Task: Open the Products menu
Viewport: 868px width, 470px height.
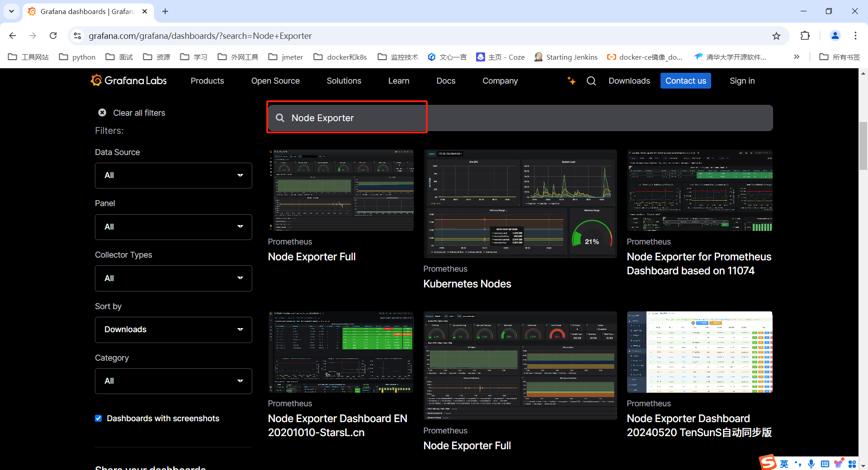Action: pos(208,81)
